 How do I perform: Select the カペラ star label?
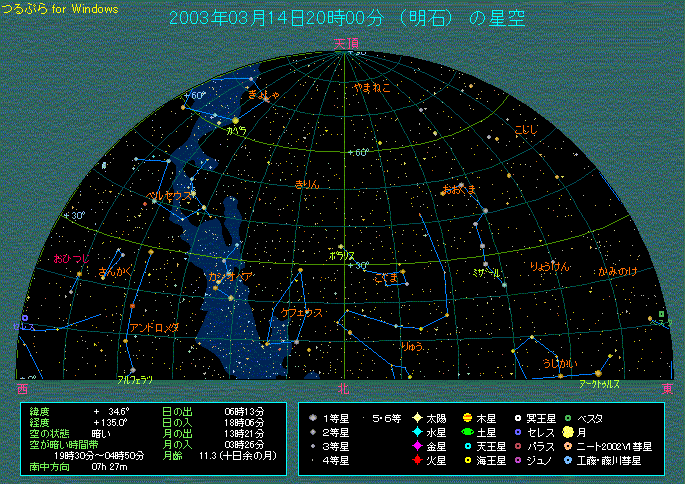click(236, 131)
